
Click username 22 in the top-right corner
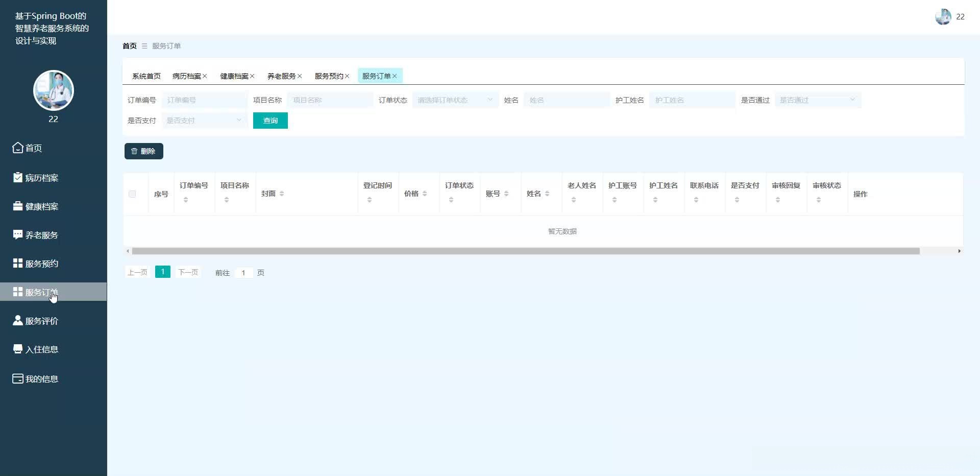[960, 17]
